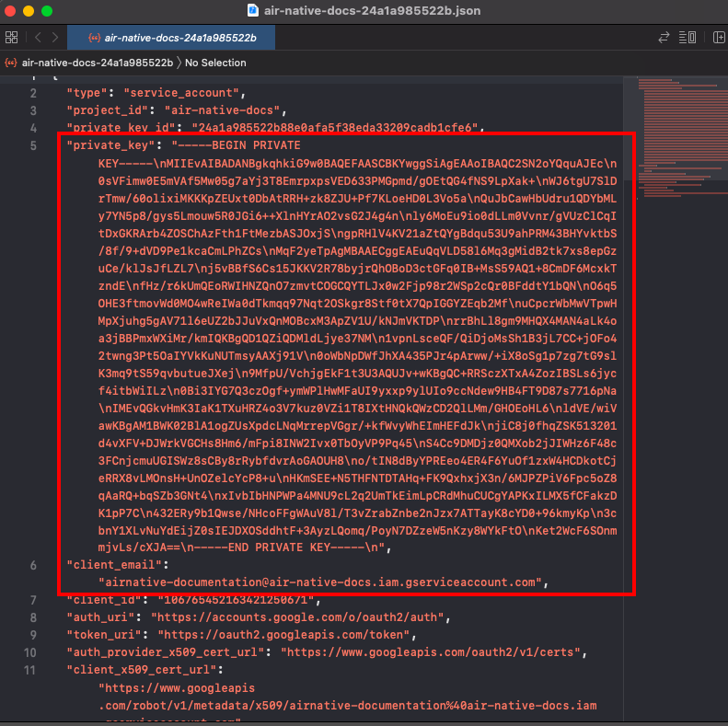Add an editor on the right
The image size is (728, 726).
719,37
